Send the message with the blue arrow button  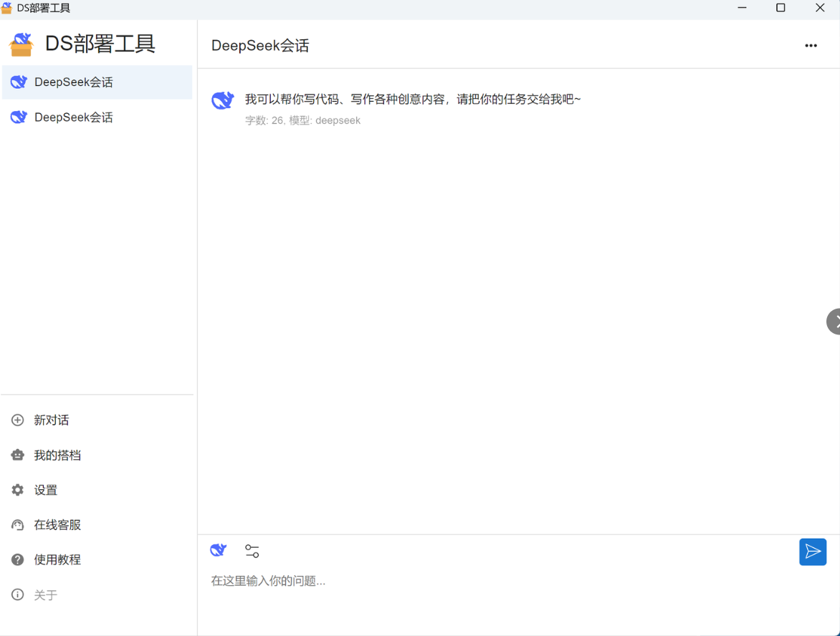pos(813,551)
